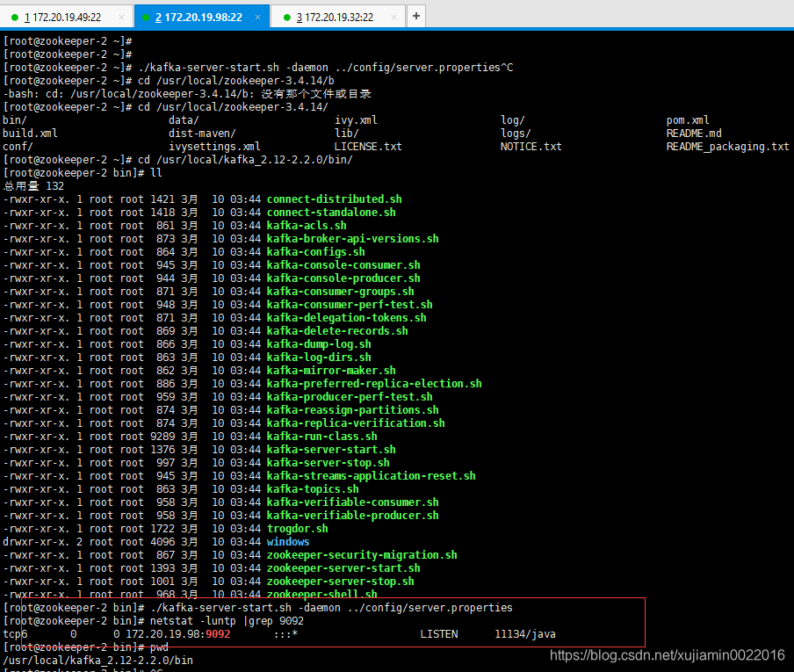Click kafka-delete-records.sh entry
Image resolution: width=794 pixels, height=672 pixels.
pyautogui.click(x=337, y=330)
